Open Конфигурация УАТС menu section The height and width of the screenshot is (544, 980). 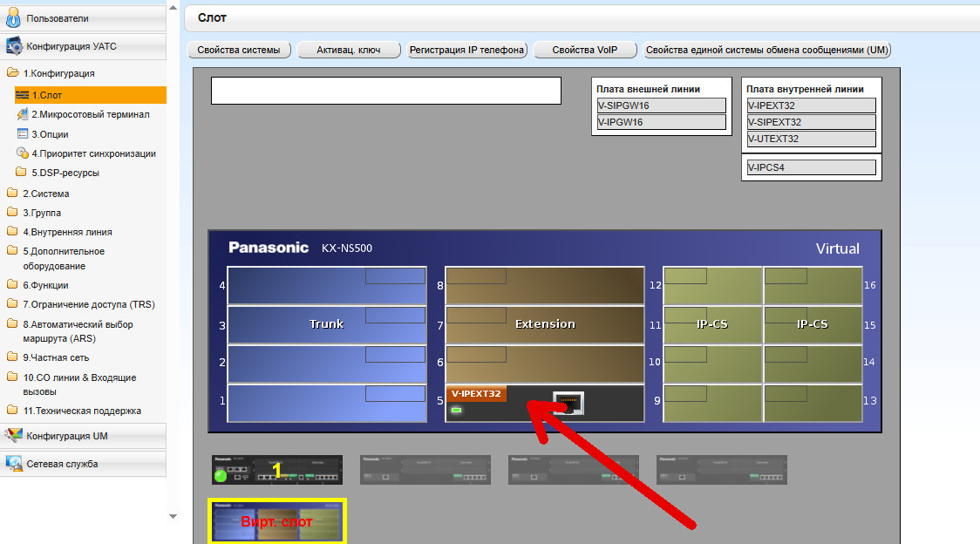coord(83,46)
